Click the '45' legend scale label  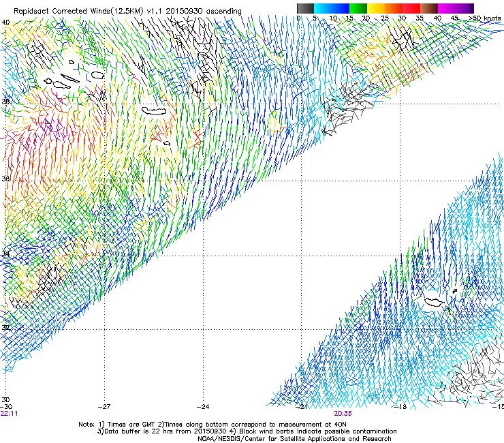click(x=454, y=18)
